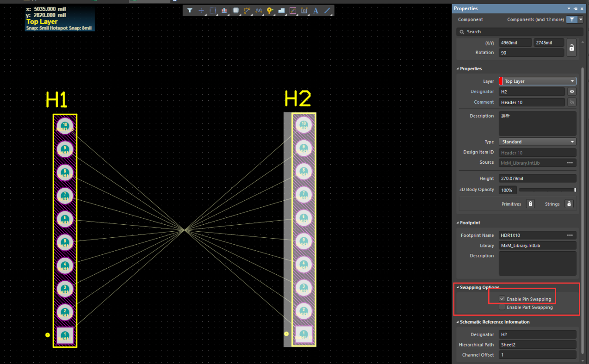
Task: Select the H2 designator text on board
Action: [298, 99]
